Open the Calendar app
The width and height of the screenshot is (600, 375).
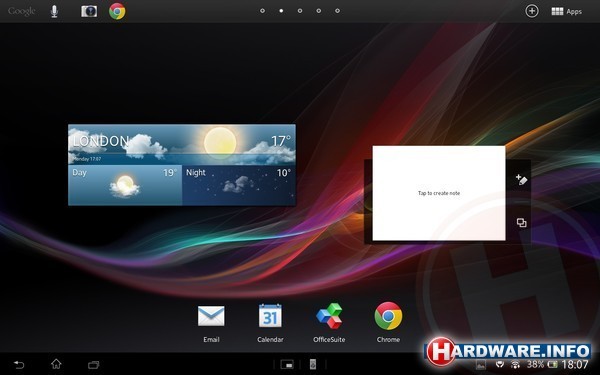(270, 323)
